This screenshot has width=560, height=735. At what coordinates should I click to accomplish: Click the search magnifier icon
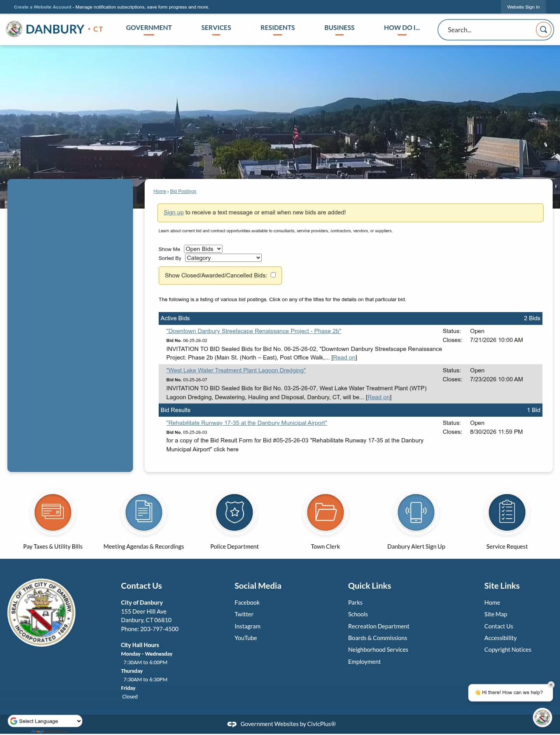pos(543,30)
